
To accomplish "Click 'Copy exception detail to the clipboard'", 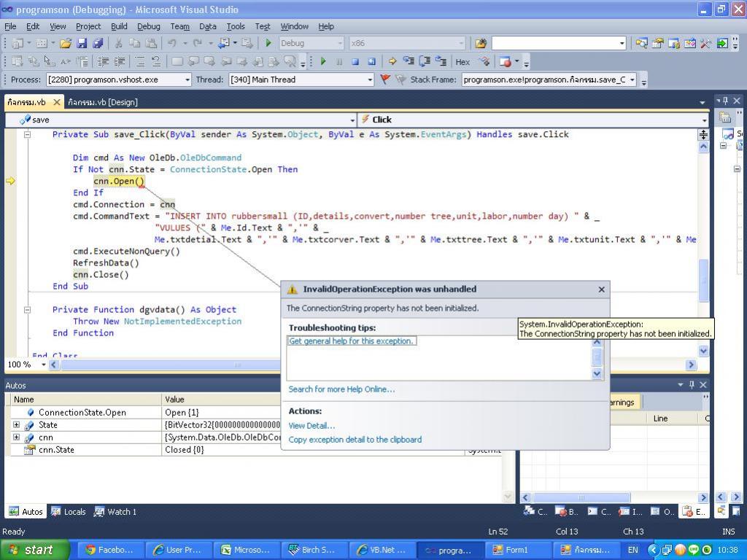I will (355, 440).
